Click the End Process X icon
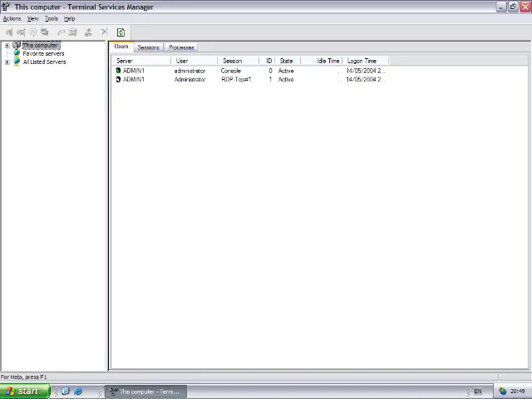The image size is (532, 399). tap(105, 32)
